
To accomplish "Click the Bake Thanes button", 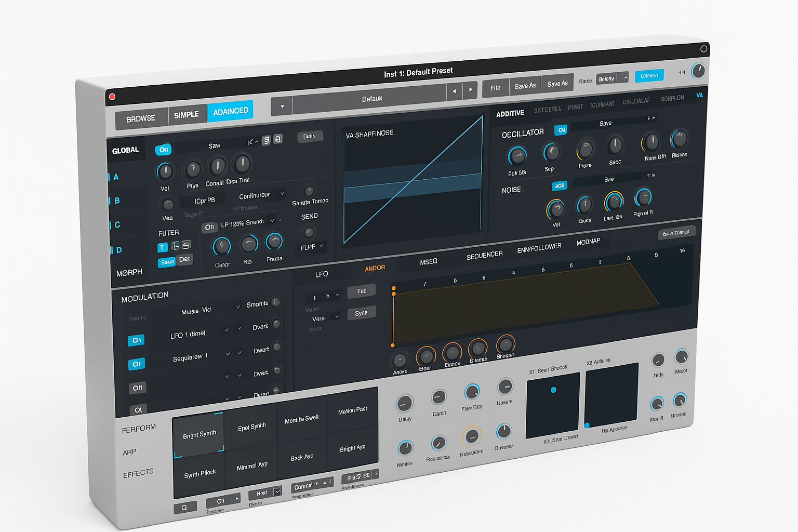I will coord(676,233).
